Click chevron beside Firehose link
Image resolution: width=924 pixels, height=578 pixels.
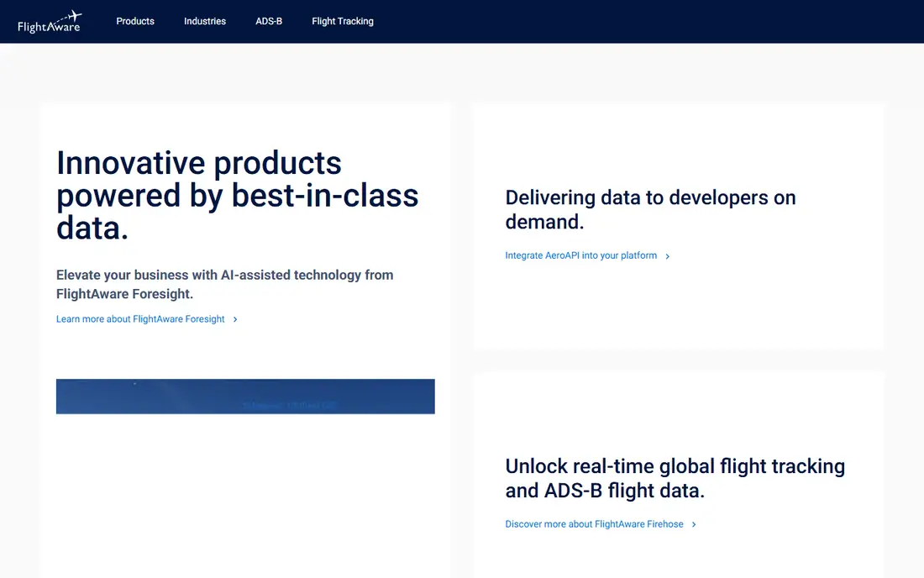coord(694,524)
